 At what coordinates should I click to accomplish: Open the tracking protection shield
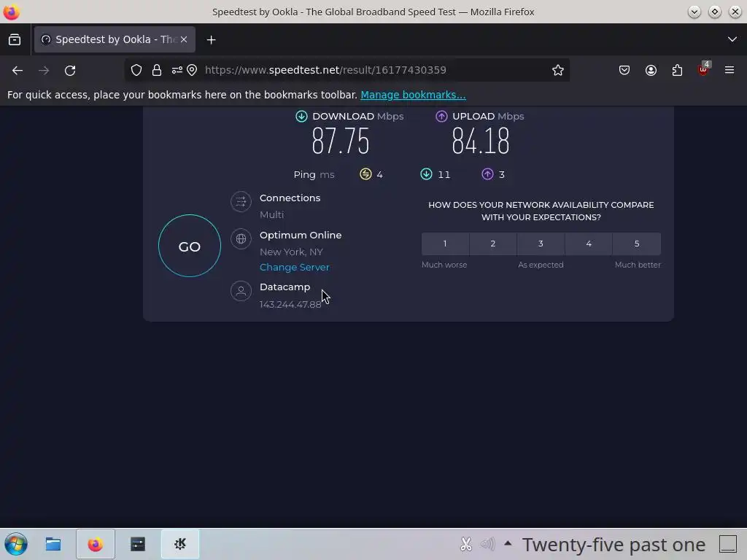(x=136, y=71)
